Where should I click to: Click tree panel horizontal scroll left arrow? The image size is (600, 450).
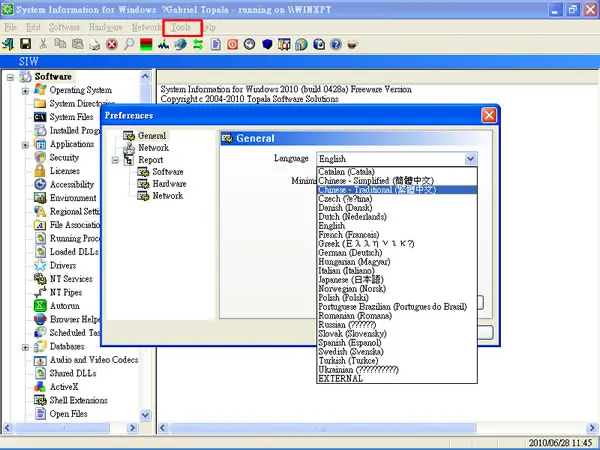click(x=8, y=427)
